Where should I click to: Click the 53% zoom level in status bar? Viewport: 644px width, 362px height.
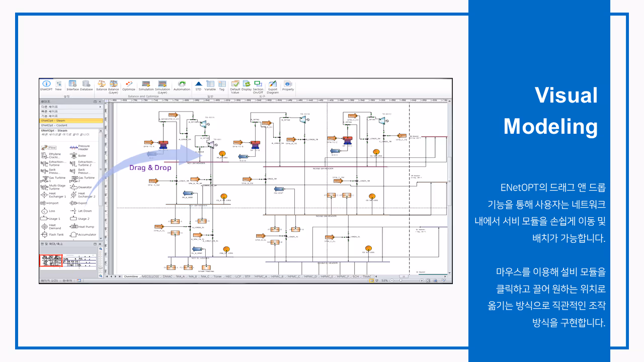point(384,281)
